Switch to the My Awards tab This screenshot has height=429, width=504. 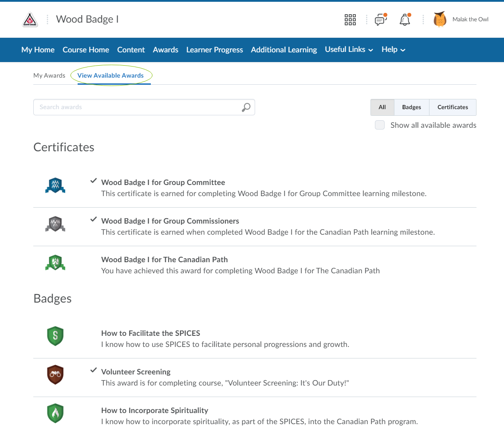tap(49, 75)
